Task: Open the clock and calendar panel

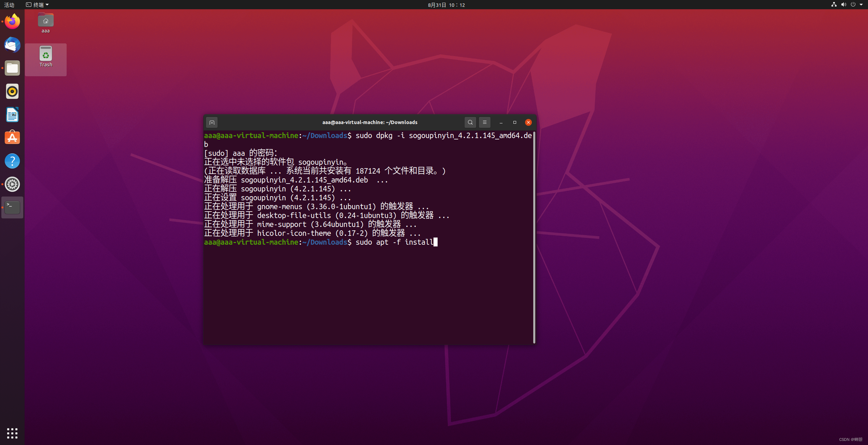Action: point(446,5)
